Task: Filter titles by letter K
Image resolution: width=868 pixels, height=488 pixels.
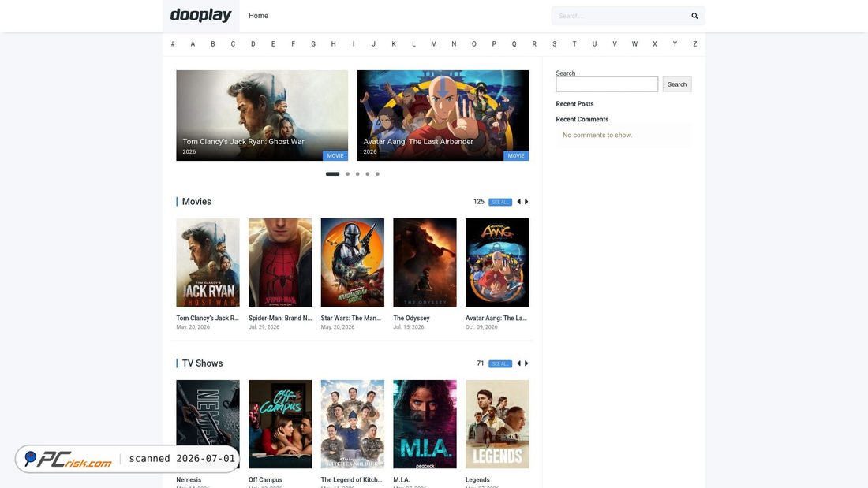Action: click(x=394, y=43)
